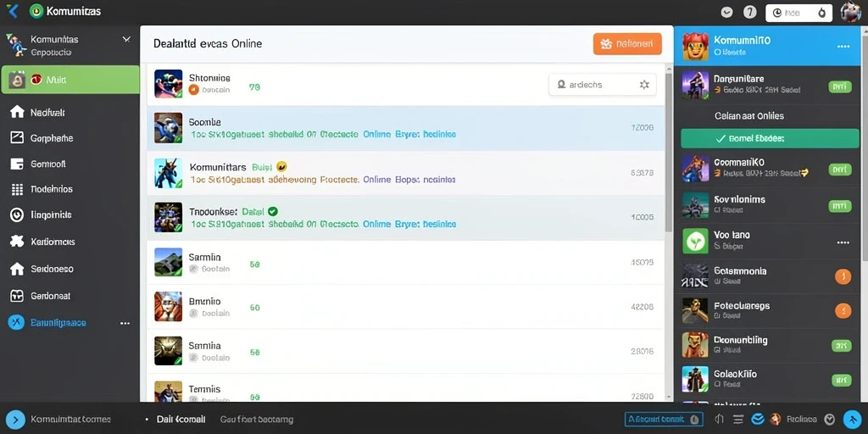Click the blue back arrow icon at top-left
Screen dimensions: 868x434
point(12,10)
